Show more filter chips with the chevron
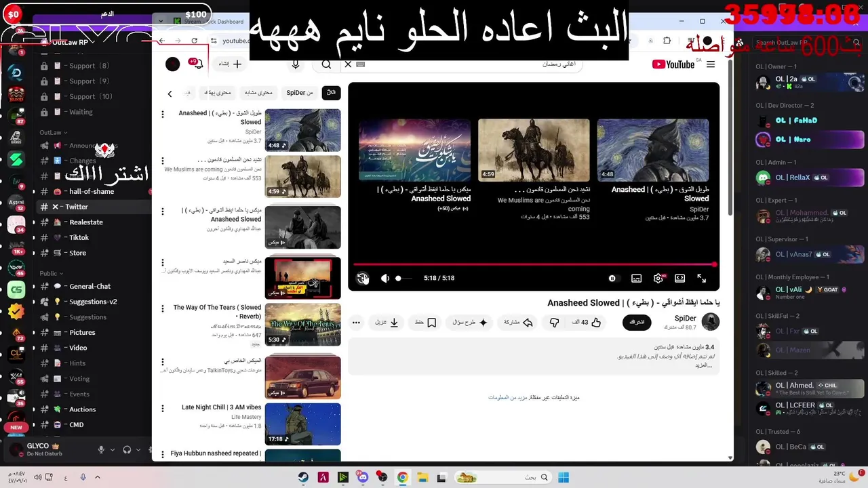 point(170,94)
